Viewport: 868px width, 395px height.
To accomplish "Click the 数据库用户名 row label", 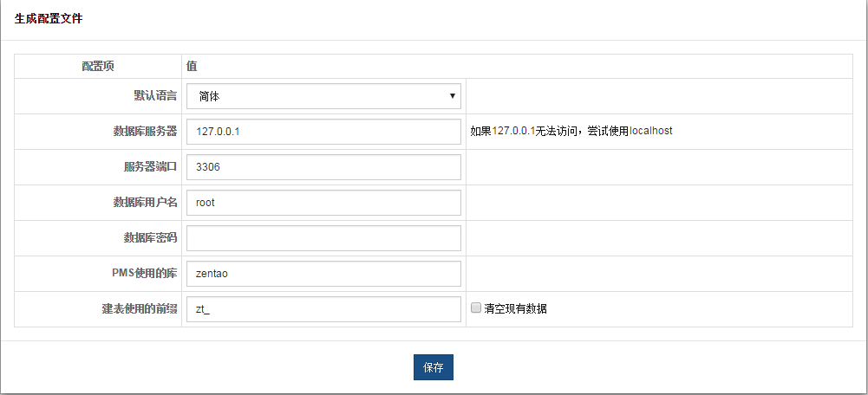I will click(x=145, y=202).
